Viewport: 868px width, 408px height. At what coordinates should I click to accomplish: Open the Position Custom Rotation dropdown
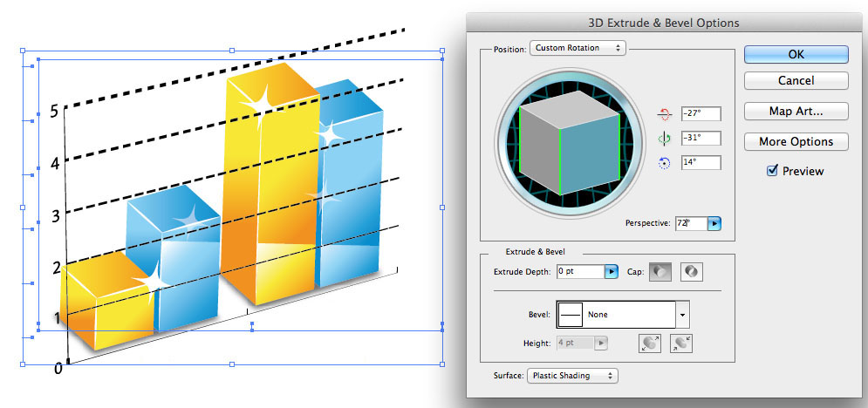pos(578,48)
